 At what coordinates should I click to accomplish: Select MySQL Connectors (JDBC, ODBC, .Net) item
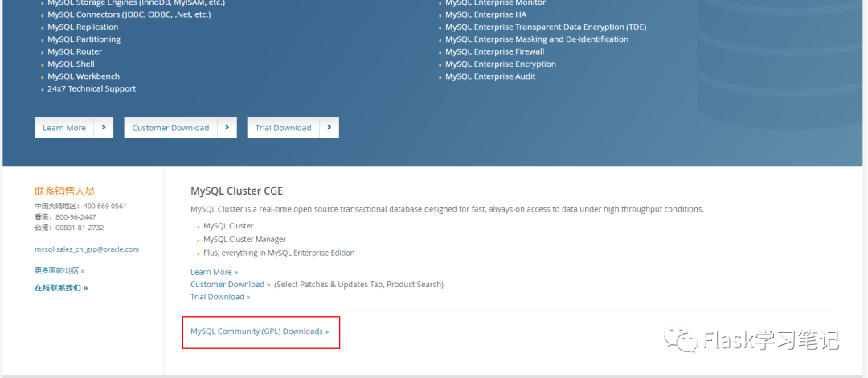pyautogui.click(x=129, y=14)
